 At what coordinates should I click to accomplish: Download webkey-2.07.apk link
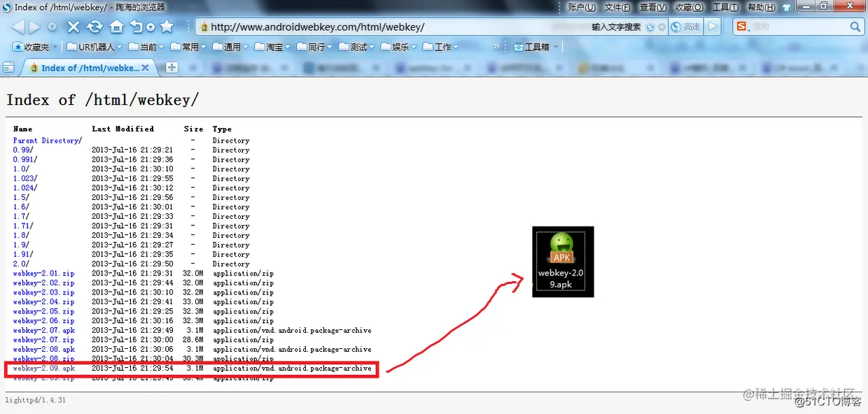[x=43, y=330]
